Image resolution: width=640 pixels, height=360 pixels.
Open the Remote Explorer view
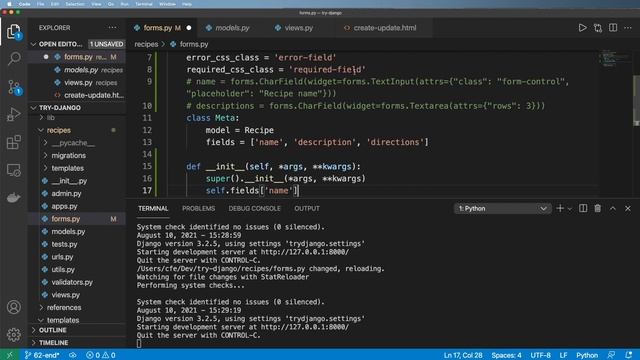(x=13, y=170)
